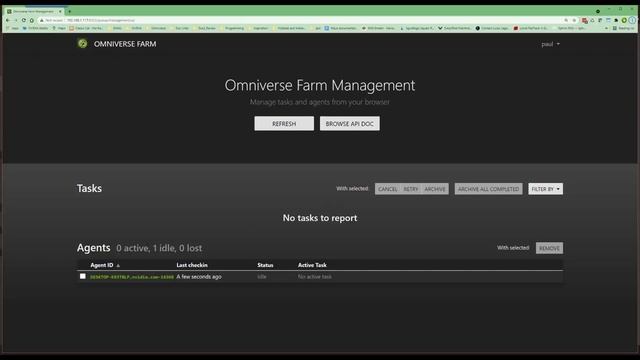The height and width of the screenshot is (360, 640).
Task: Open the browser extensions puzzle icon
Action: (616, 20)
